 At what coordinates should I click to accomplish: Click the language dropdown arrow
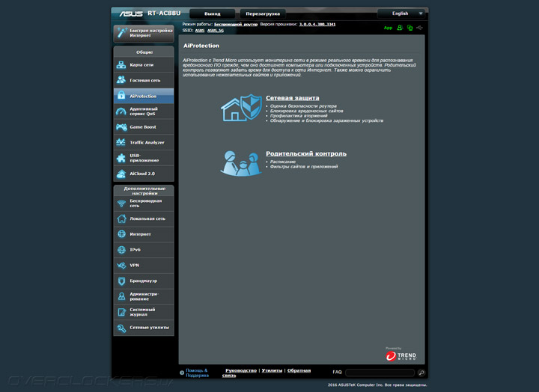click(x=421, y=13)
